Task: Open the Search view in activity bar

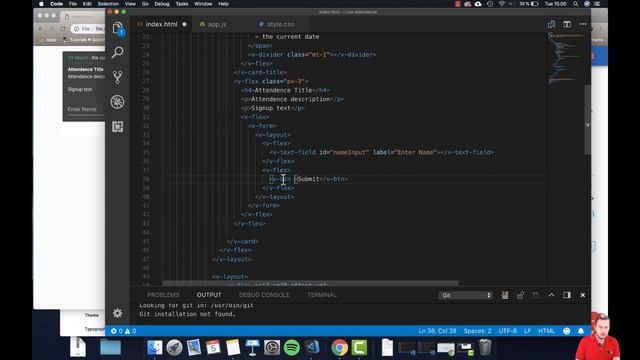Action: pyautogui.click(x=118, y=52)
